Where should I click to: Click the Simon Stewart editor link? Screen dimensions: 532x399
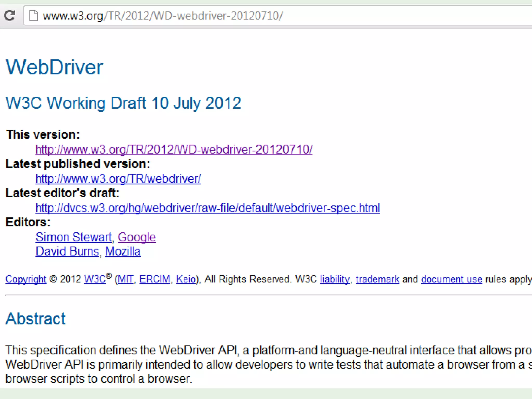(74, 237)
